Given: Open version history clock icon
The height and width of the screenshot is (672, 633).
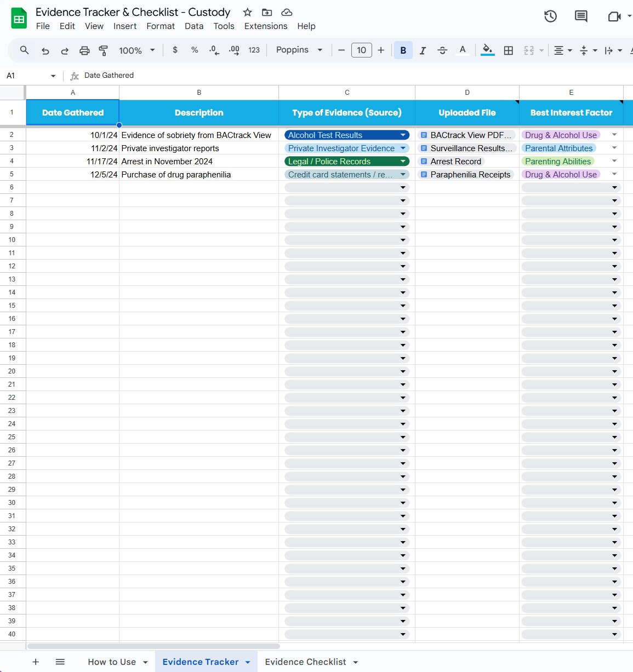Looking at the screenshot, I should coord(551,16).
